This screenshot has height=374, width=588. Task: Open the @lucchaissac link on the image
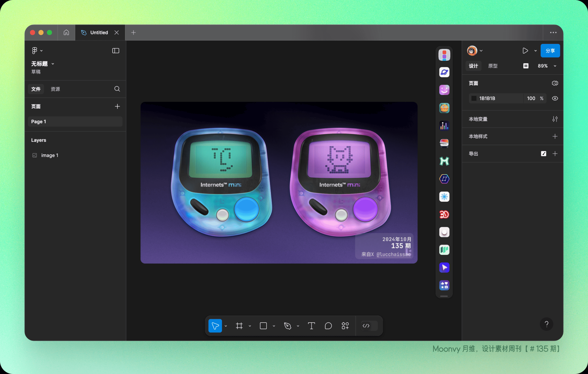click(x=393, y=254)
